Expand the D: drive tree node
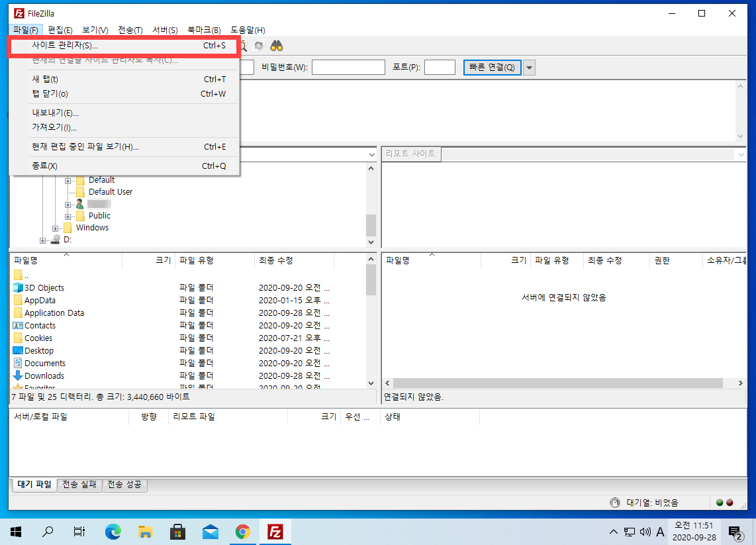Screen dimensions: 756x545 click(42, 240)
